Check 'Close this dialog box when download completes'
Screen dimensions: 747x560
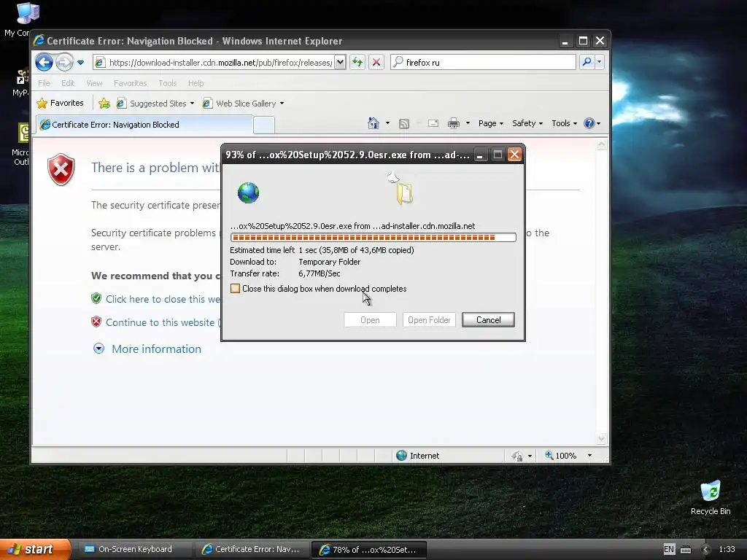236,289
